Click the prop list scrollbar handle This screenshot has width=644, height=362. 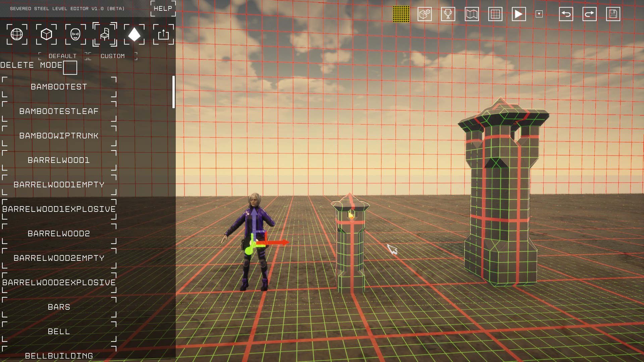pos(173,92)
